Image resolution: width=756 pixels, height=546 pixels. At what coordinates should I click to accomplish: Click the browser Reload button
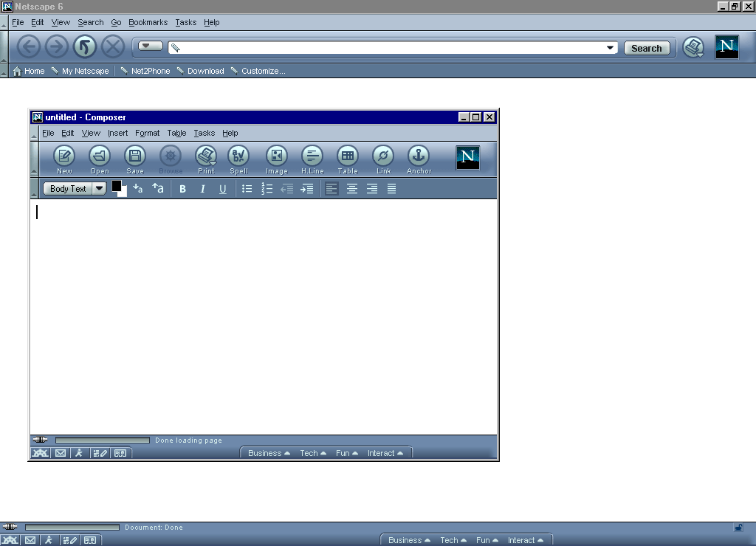[x=85, y=46]
